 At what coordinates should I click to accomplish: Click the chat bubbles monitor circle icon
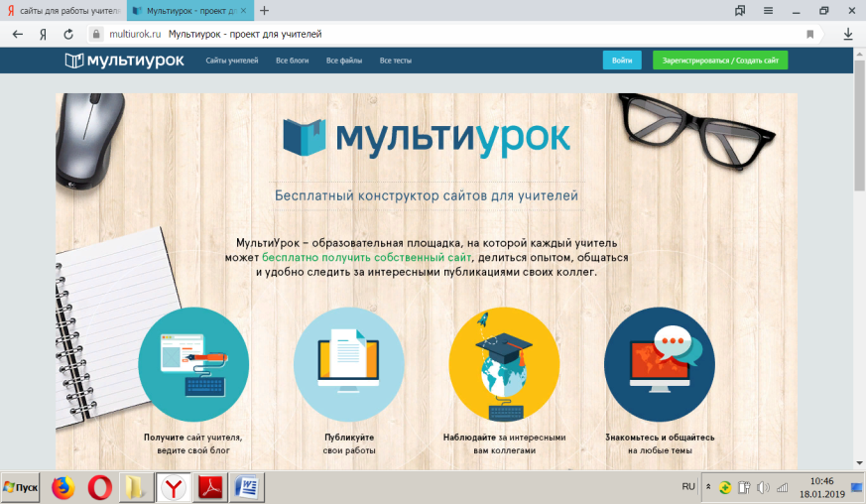[x=660, y=365]
